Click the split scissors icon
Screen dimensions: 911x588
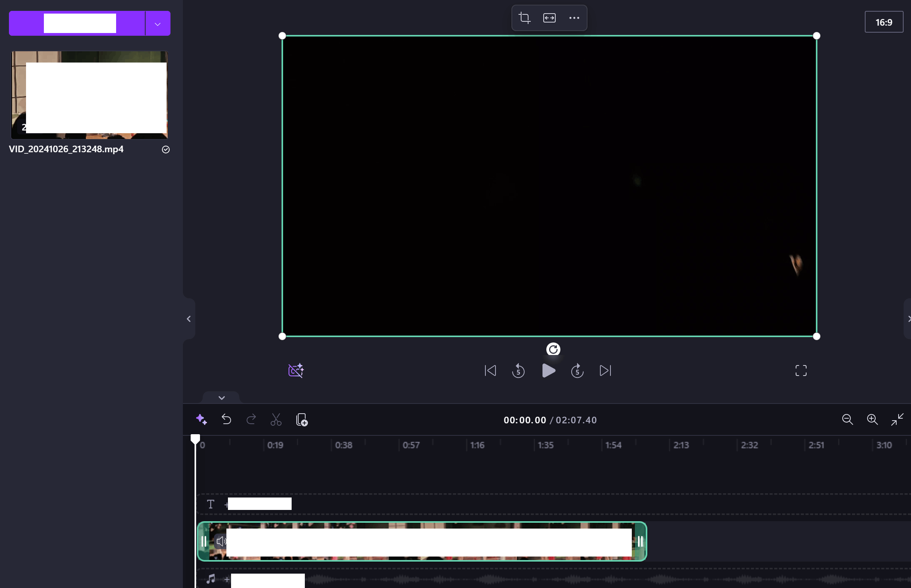point(276,419)
